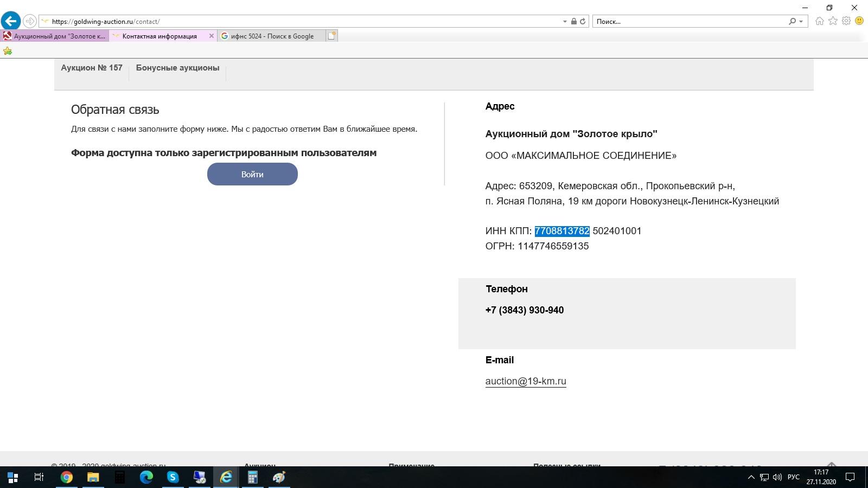Image resolution: width=868 pixels, height=488 pixels.
Task: Click the Войти button
Action: pos(252,174)
